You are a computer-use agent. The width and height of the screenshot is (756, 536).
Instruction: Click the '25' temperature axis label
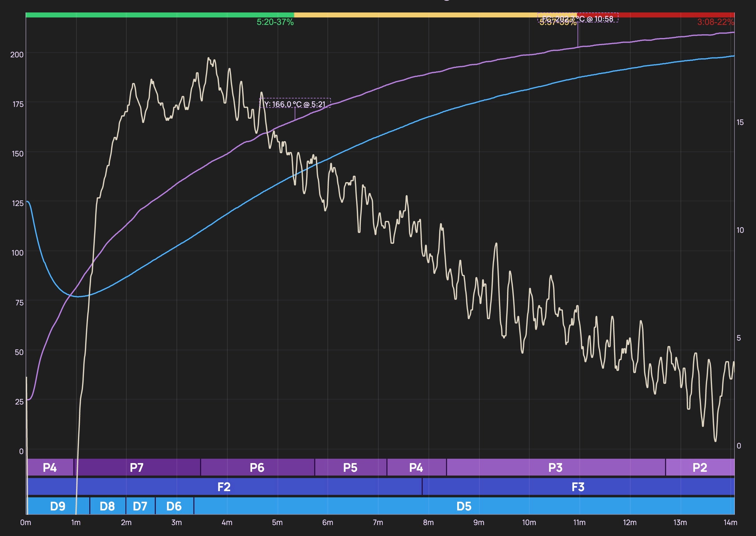click(19, 402)
